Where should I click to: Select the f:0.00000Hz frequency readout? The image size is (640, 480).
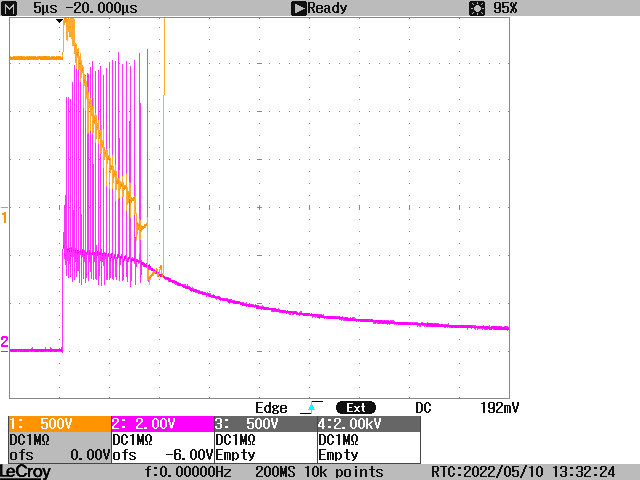pyautogui.click(x=188, y=472)
